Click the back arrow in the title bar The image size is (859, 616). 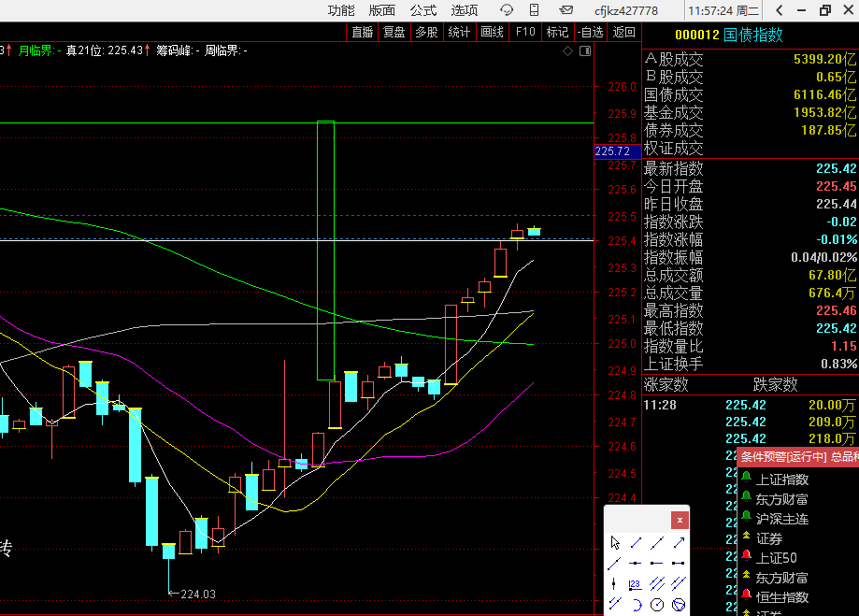[x=779, y=10]
